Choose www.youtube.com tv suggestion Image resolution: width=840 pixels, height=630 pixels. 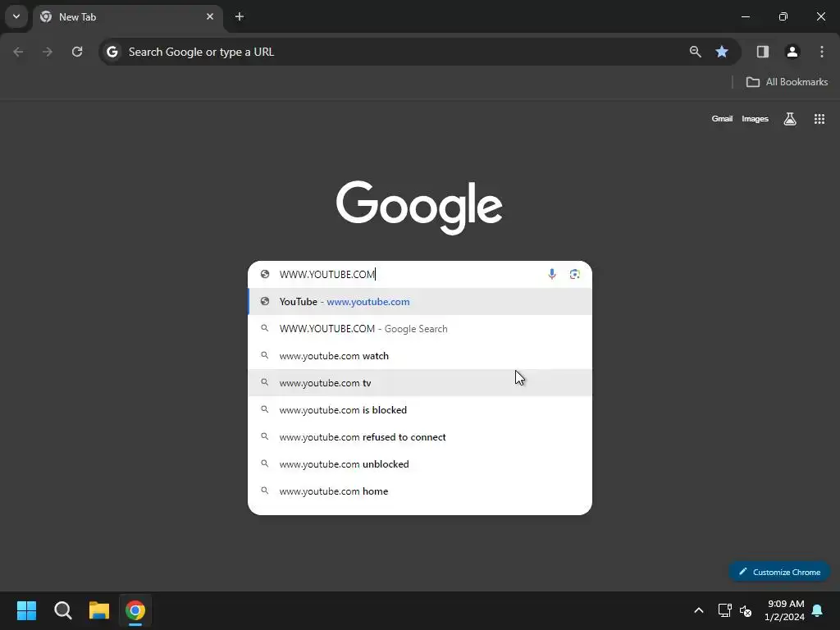pos(420,383)
